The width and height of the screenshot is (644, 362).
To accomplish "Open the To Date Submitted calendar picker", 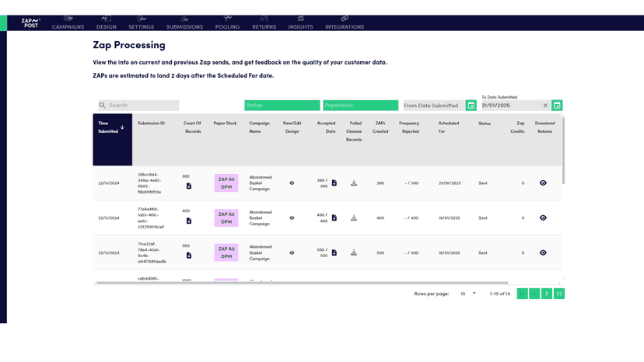I will point(557,106).
